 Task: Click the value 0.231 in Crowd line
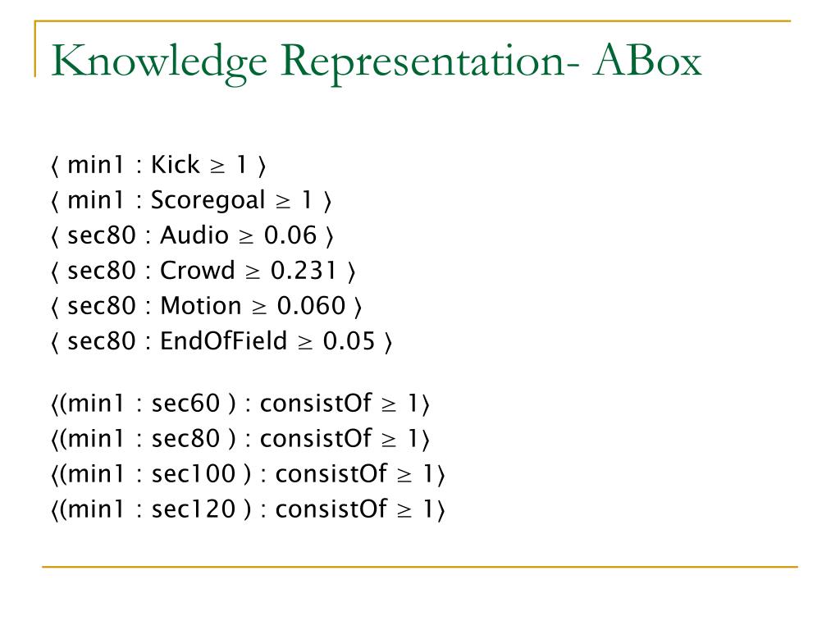click(304, 271)
